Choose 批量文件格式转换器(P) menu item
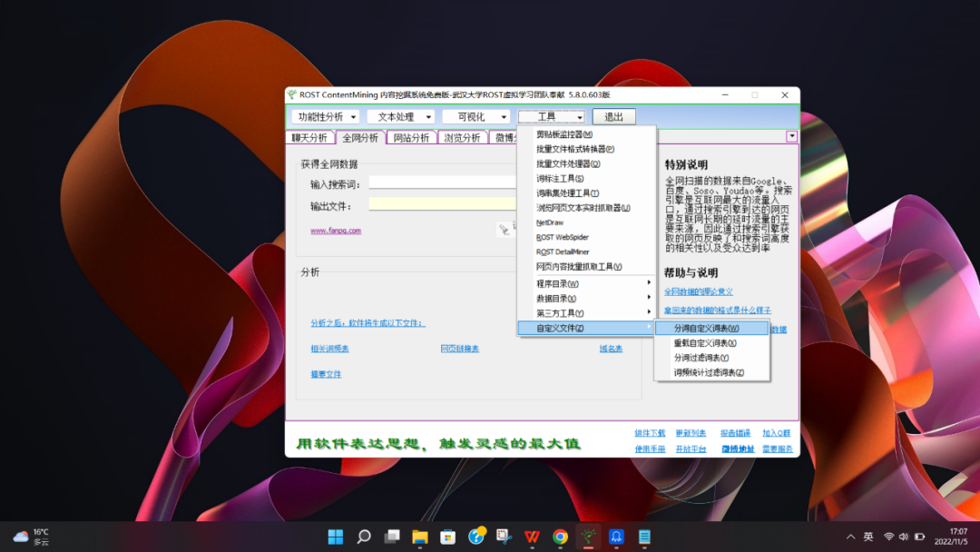This screenshot has width=980, height=552. [586, 149]
